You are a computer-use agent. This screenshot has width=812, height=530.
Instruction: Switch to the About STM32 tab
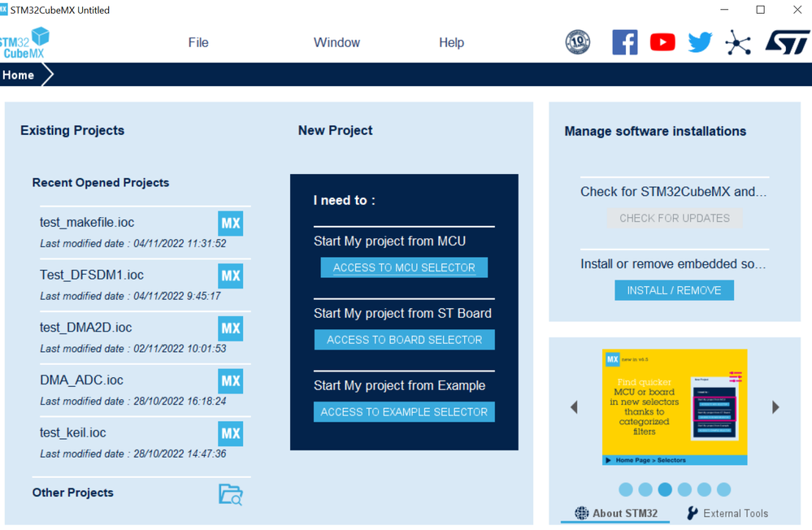tap(616, 513)
